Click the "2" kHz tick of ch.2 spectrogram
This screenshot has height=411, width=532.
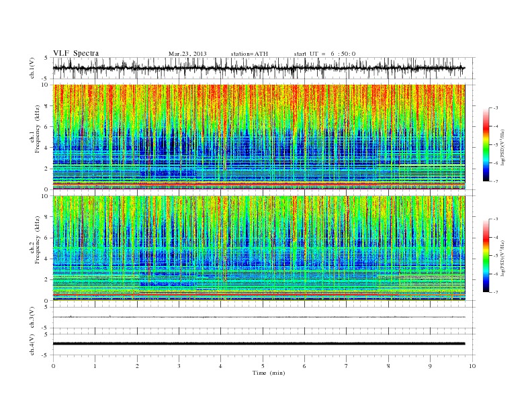click(x=47, y=280)
